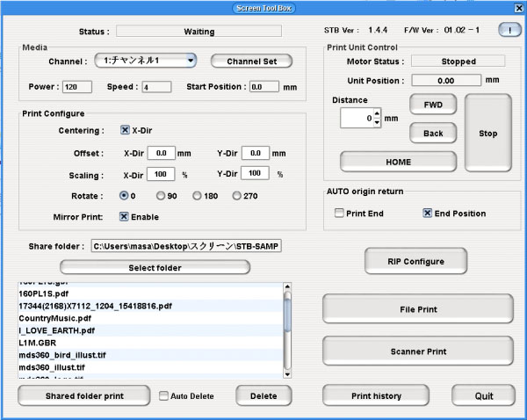Click the Motor Status Stopped field
This screenshot has width=527, height=420.
[x=458, y=62]
